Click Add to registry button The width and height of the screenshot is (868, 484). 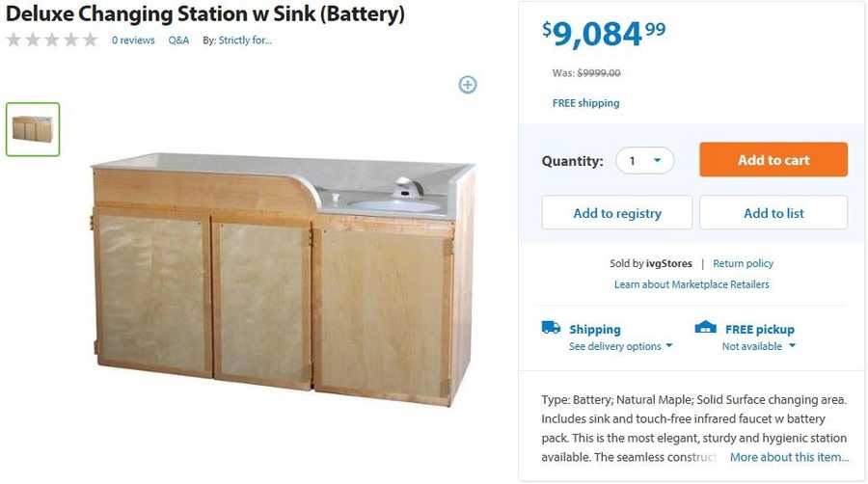click(x=616, y=213)
